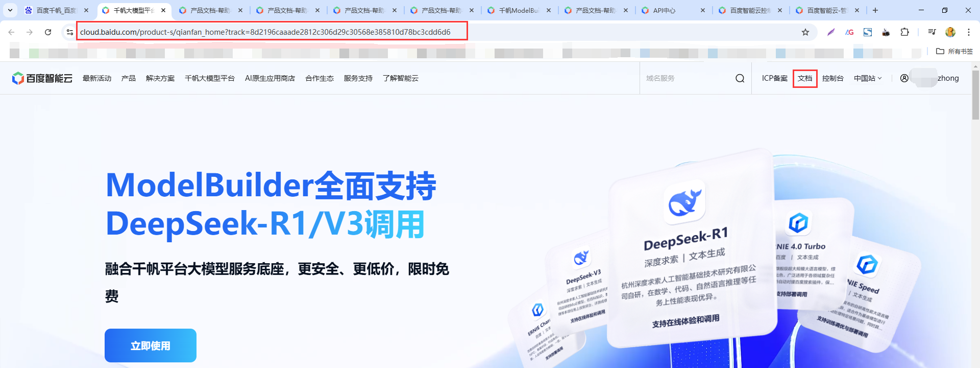This screenshot has width=980, height=368.
Task: Click the 立即使用 button
Action: [x=151, y=346]
